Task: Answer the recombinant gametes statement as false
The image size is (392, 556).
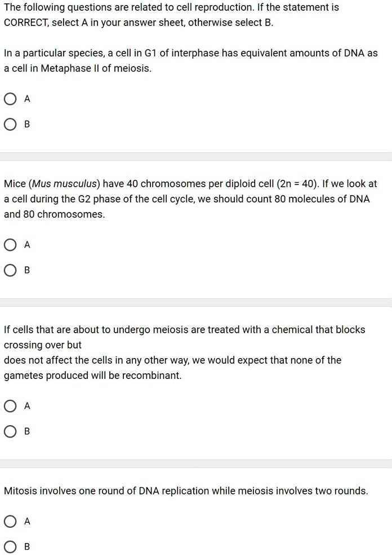Action: coord(10,431)
